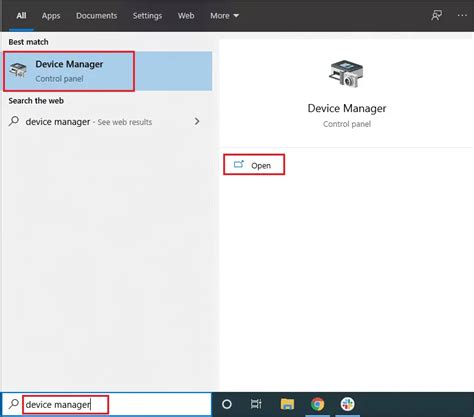Open Device Manager with Open button
This screenshot has height=417, width=474.
(254, 165)
